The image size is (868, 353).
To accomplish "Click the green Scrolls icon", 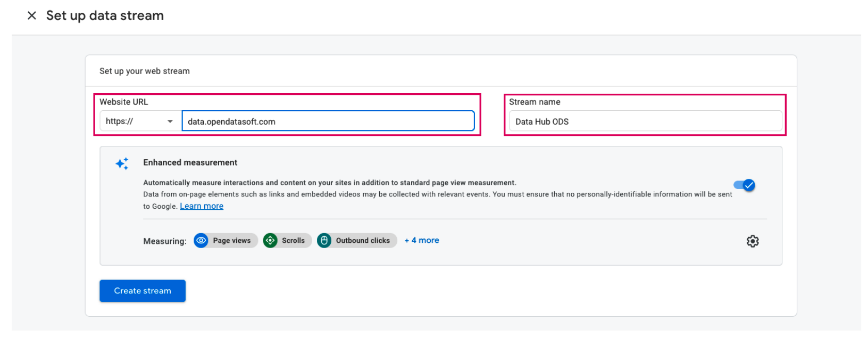I will pyautogui.click(x=270, y=241).
